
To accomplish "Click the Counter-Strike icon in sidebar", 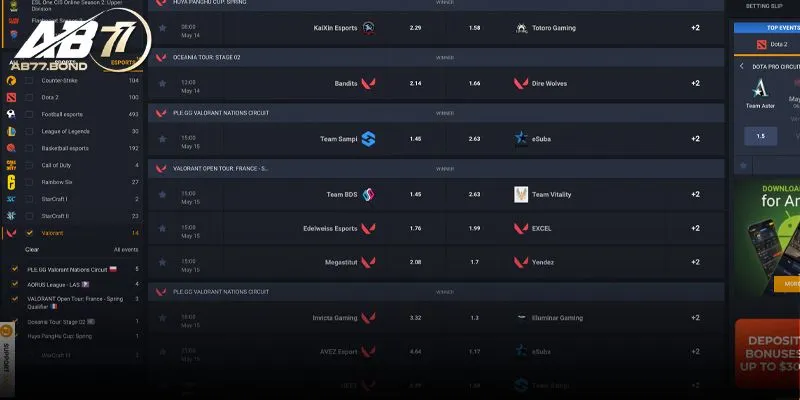I will coord(11,80).
